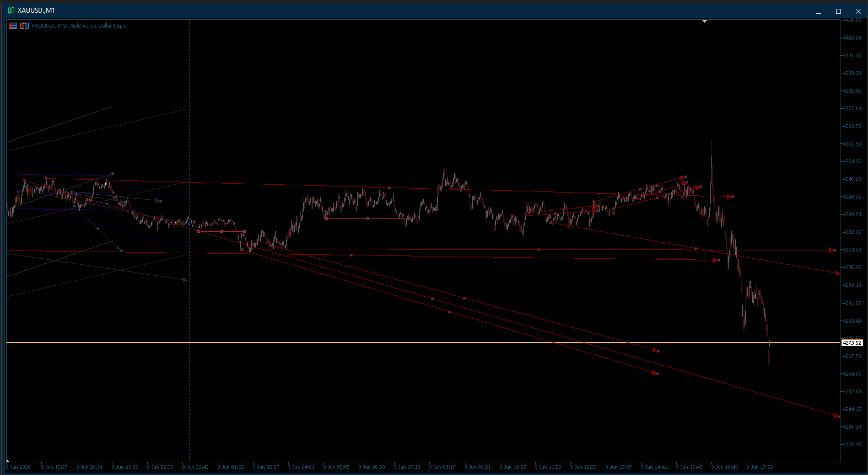Open the one-click trading panel icon
Screen dimensions: 868x475
[x=13, y=25]
